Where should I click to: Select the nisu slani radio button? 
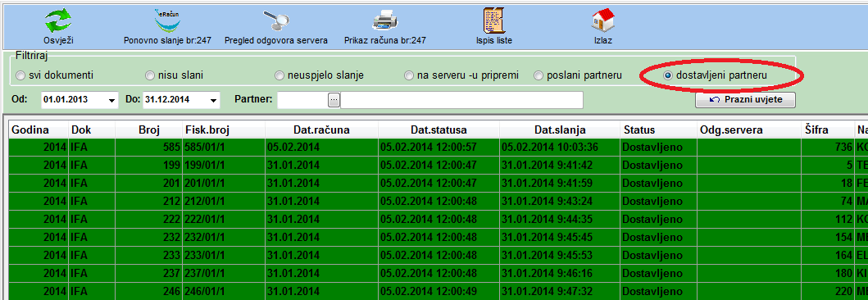(x=149, y=75)
